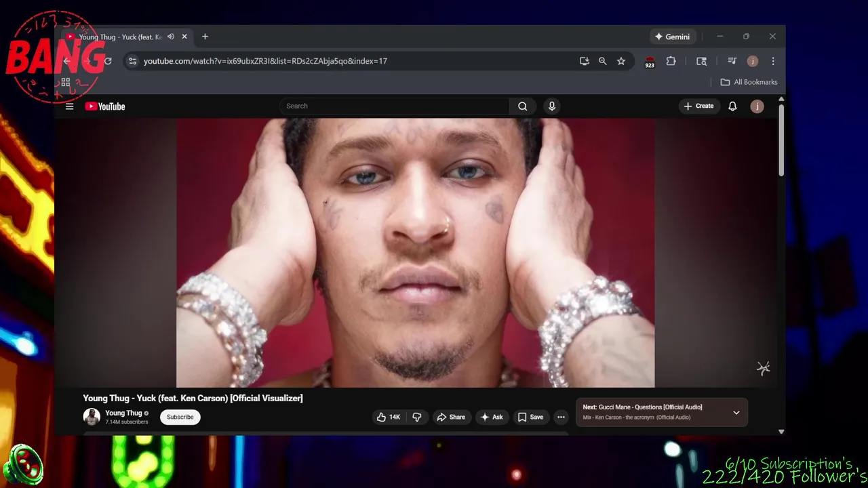Open the media controls icon in Chrome toolbar
The image size is (868, 488).
732,61
